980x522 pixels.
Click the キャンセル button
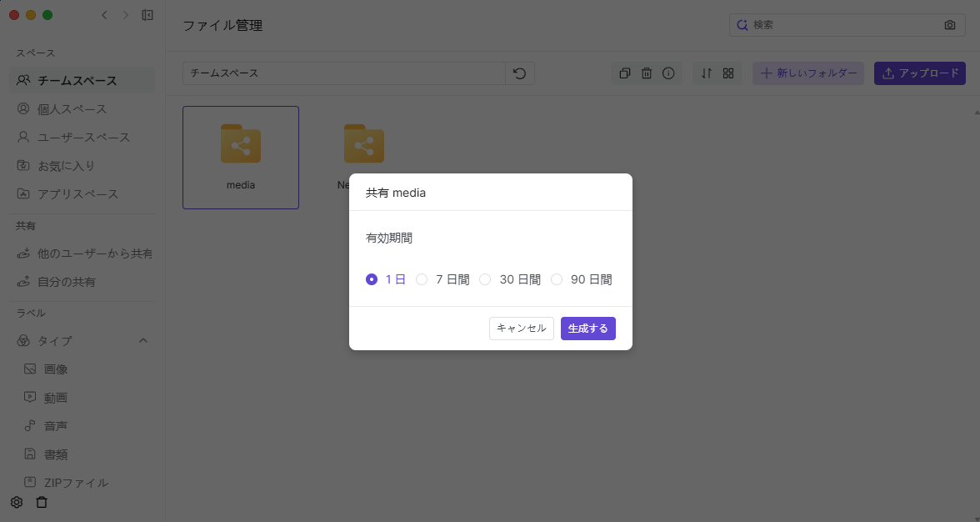click(x=521, y=329)
